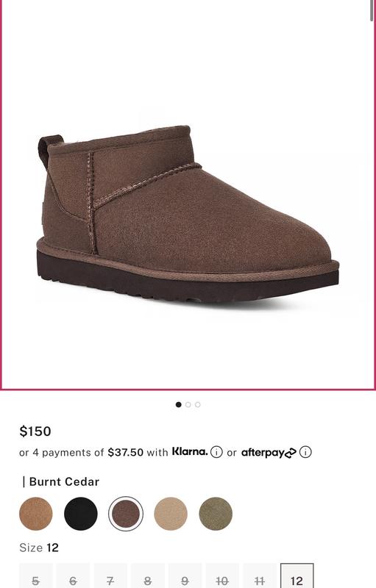Go to third image carousel dot

(x=198, y=405)
